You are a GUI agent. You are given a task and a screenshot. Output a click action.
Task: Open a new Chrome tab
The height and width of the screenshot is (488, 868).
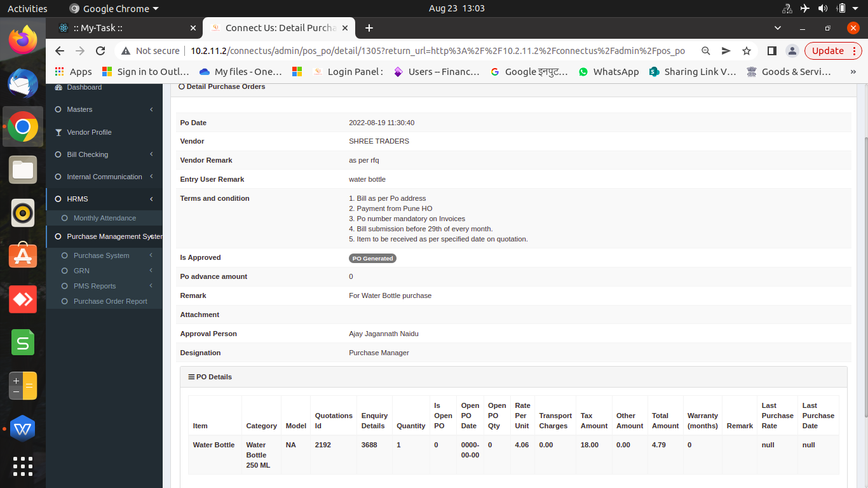pos(369,28)
